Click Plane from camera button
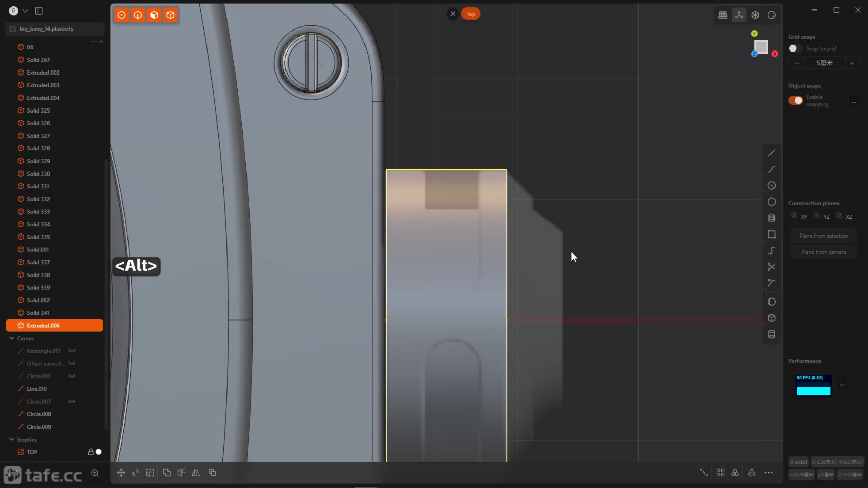This screenshot has height=488, width=868. coord(823,252)
